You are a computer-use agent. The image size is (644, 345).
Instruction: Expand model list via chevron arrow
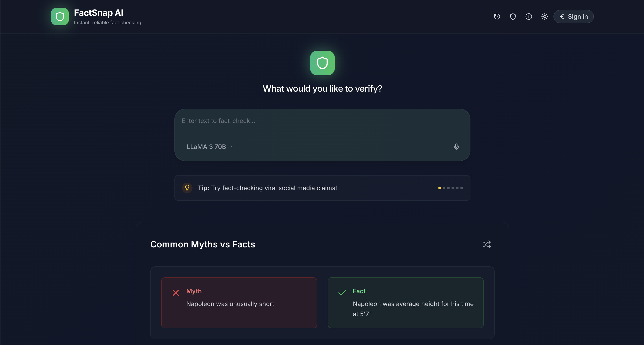coord(232,147)
